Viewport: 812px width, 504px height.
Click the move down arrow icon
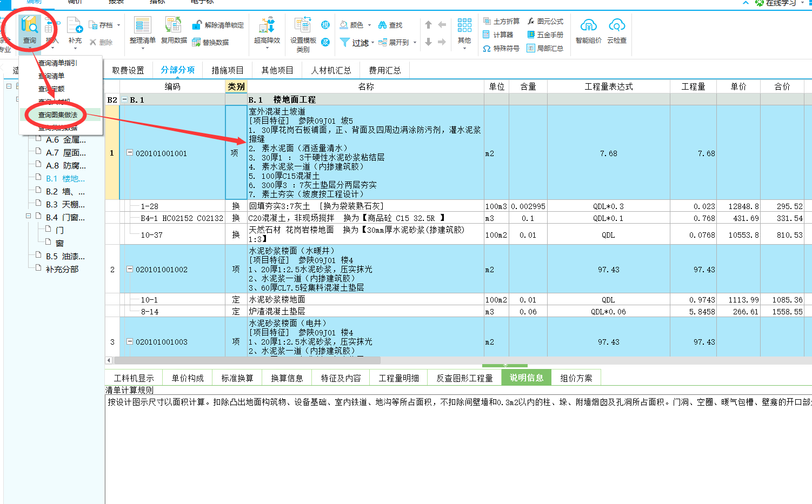pos(428,42)
